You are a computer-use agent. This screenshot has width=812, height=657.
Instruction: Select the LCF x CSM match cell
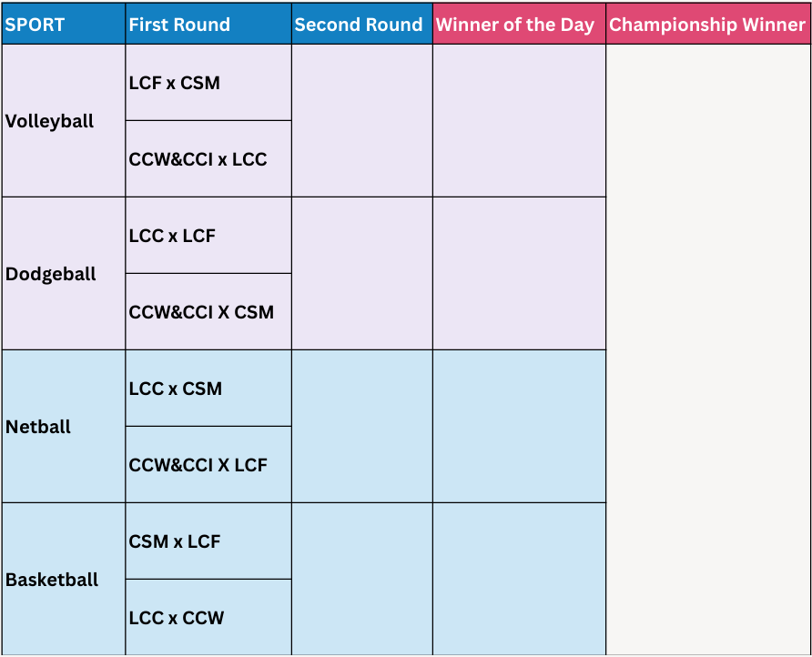(208, 83)
